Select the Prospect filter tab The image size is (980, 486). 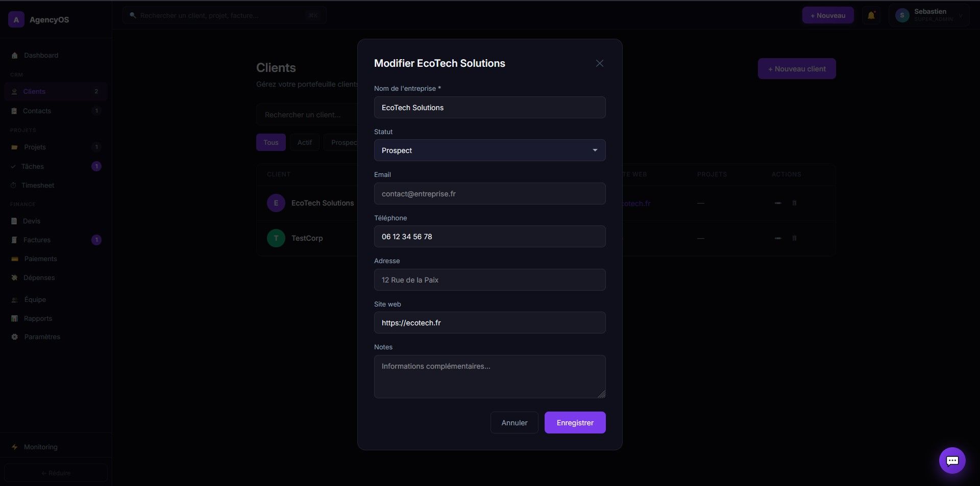[341, 143]
